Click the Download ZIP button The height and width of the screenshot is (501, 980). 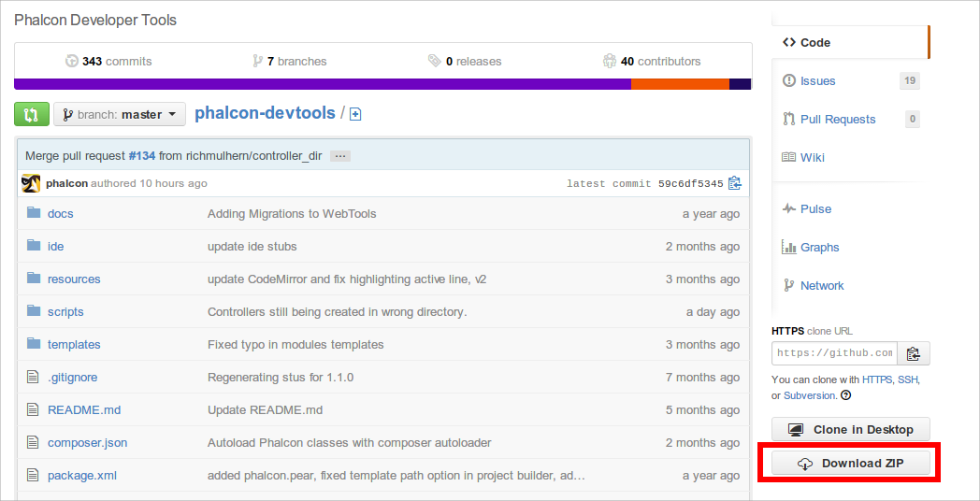tap(851, 463)
